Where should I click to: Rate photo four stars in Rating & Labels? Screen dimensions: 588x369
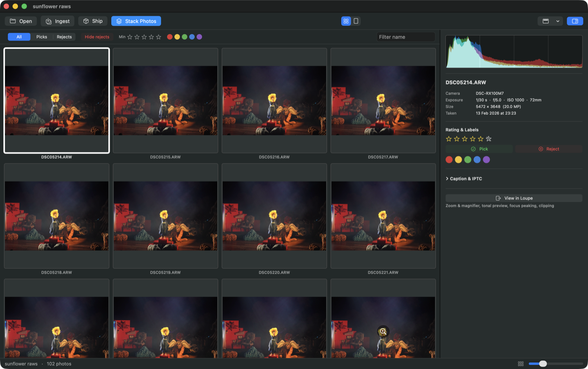coord(473,139)
